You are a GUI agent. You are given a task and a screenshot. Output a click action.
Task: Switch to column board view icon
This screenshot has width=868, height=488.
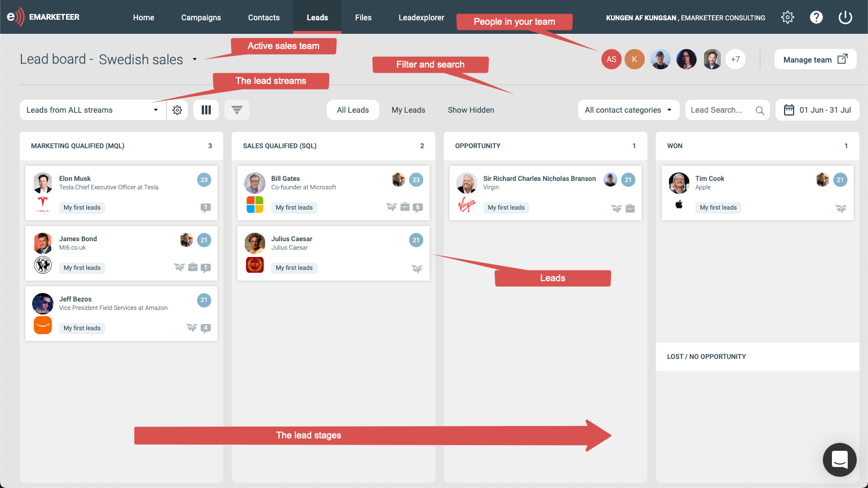click(x=206, y=110)
